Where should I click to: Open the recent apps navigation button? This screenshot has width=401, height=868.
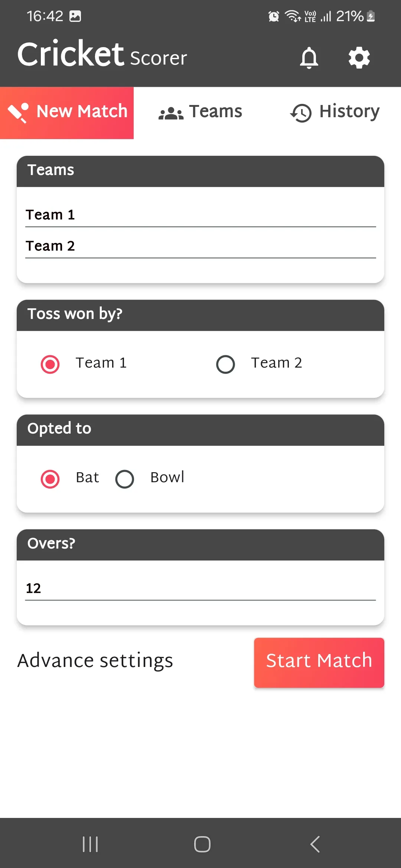90,844
